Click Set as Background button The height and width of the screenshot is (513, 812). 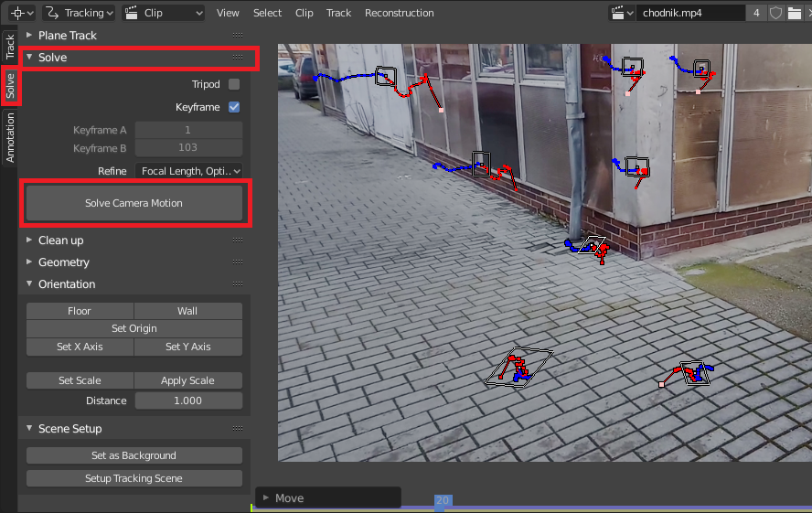[x=134, y=455]
